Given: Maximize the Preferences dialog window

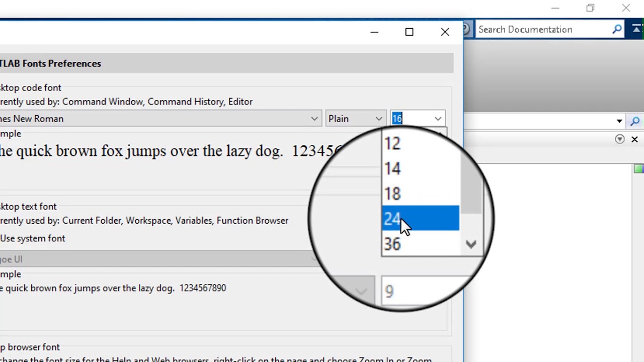Looking at the screenshot, I should pos(410,32).
